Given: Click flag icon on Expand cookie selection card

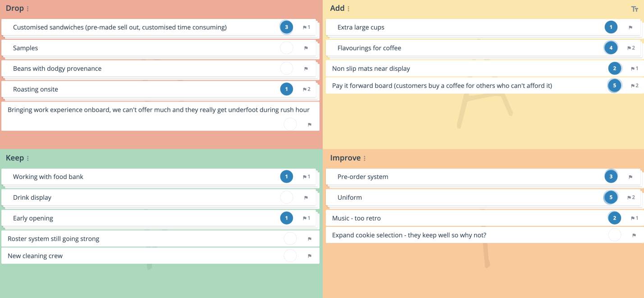Looking at the screenshot, I should [634, 235].
